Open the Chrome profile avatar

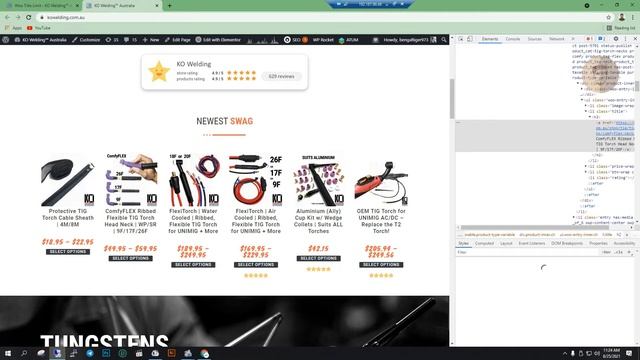[x=622, y=17]
